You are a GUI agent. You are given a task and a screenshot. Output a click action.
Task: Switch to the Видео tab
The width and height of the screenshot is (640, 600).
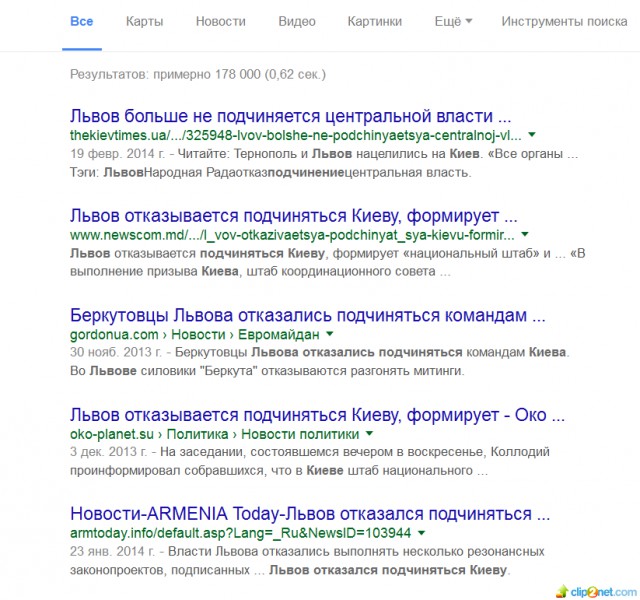[x=297, y=21]
